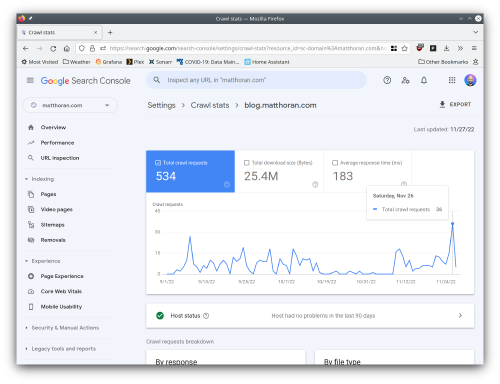Open URL inspection from the sidebar

coord(60,158)
